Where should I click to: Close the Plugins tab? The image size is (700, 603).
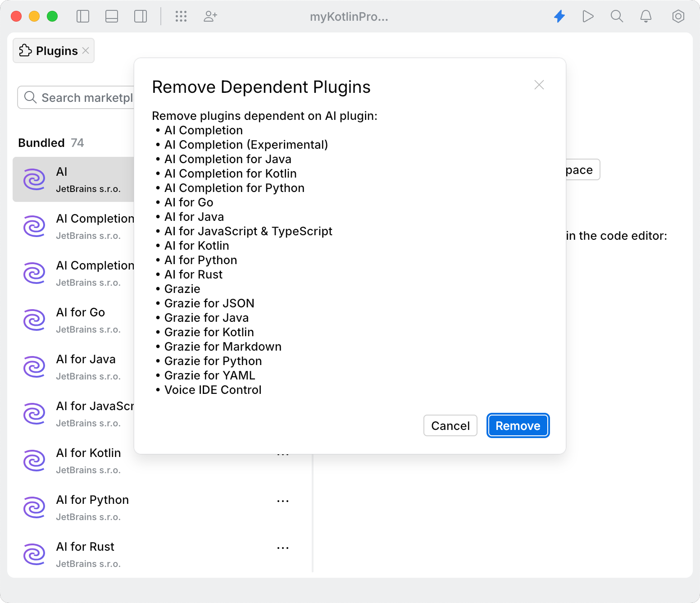click(x=86, y=51)
